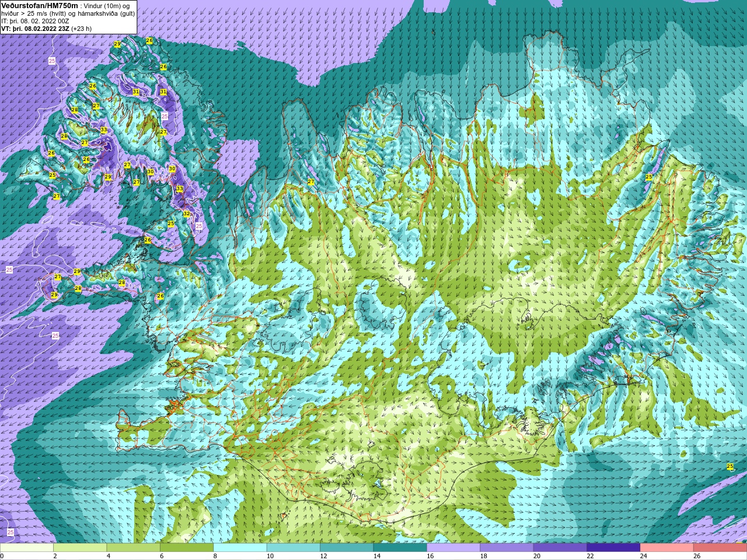Select the 22–24 m/s dark indigo swatch
Image resolution: width=747 pixels, height=560 pixels.
click(x=613, y=548)
